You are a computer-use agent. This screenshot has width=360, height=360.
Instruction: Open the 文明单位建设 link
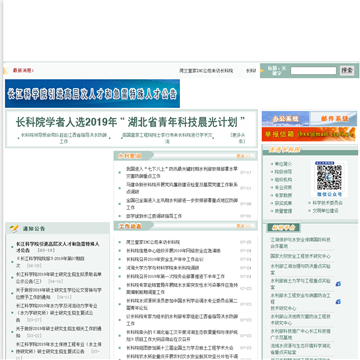pyautogui.click(x=325, y=211)
